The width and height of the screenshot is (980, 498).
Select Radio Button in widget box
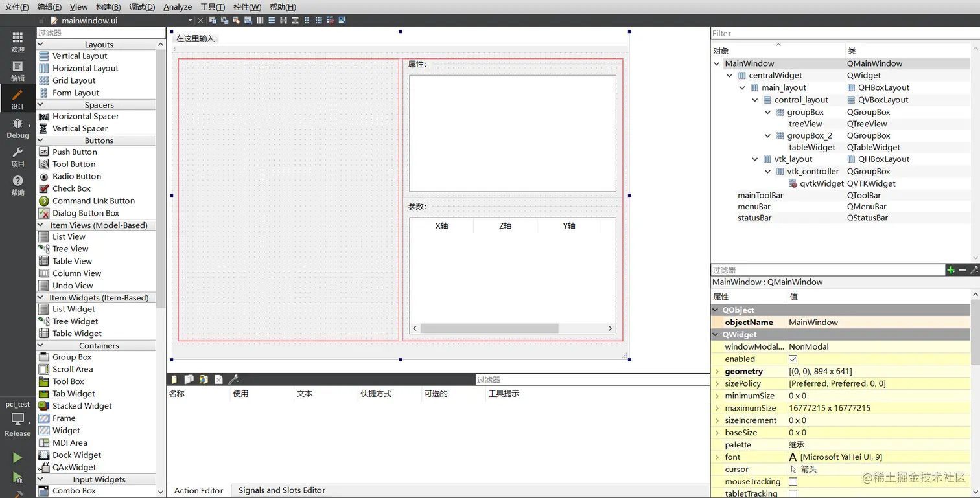(x=76, y=176)
